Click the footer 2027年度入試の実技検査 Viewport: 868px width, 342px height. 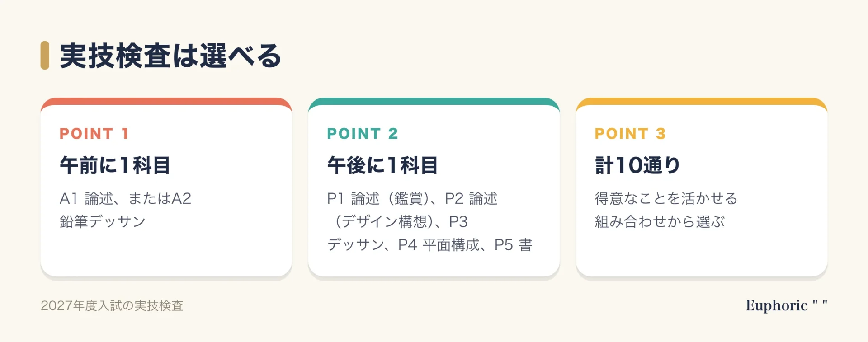[x=112, y=306]
